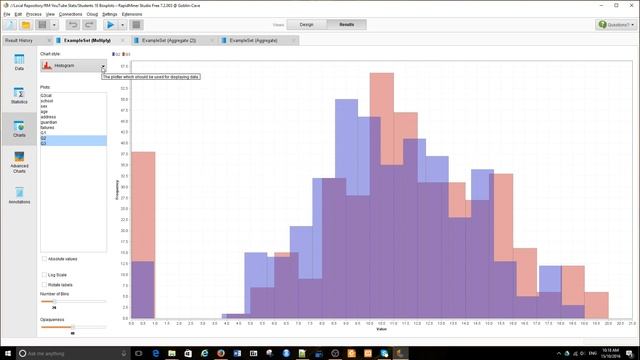Expand the save options arrow

point(54,25)
